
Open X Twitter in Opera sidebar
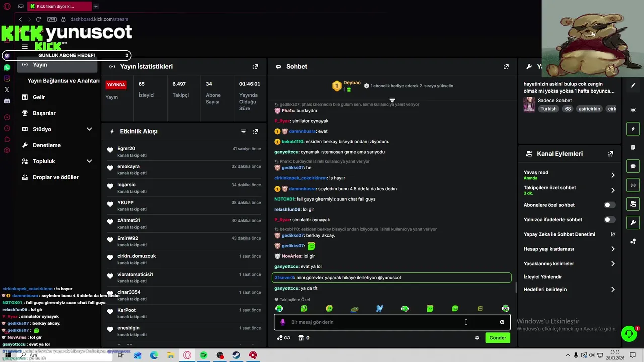click(7, 89)
